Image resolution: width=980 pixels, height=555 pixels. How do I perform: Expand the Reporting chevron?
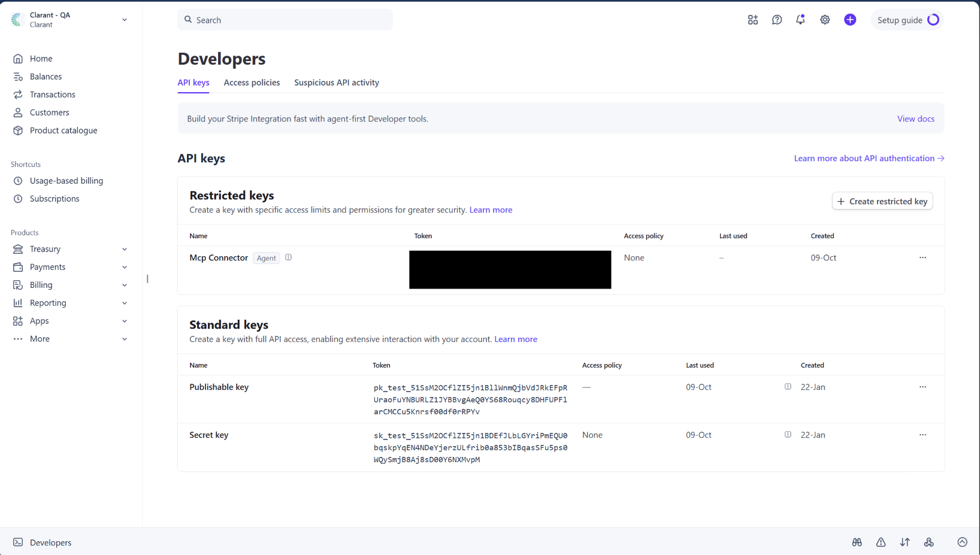coord(125,303)
